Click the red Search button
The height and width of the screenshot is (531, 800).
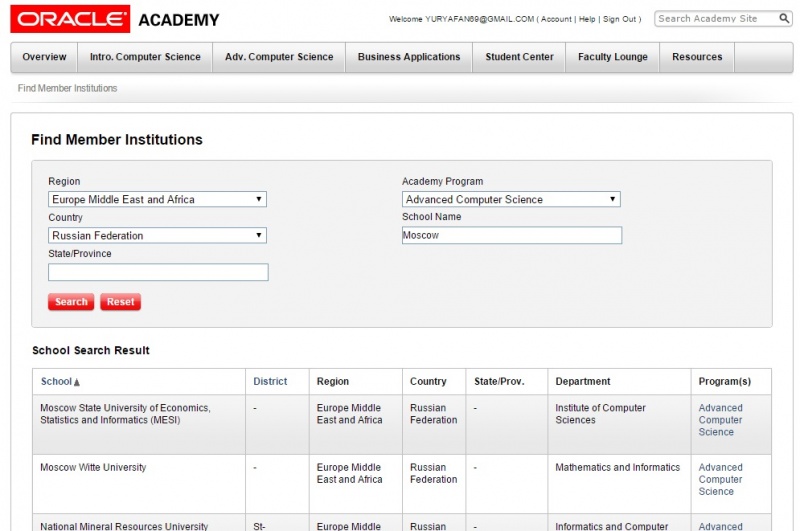[x=71, y=301]
